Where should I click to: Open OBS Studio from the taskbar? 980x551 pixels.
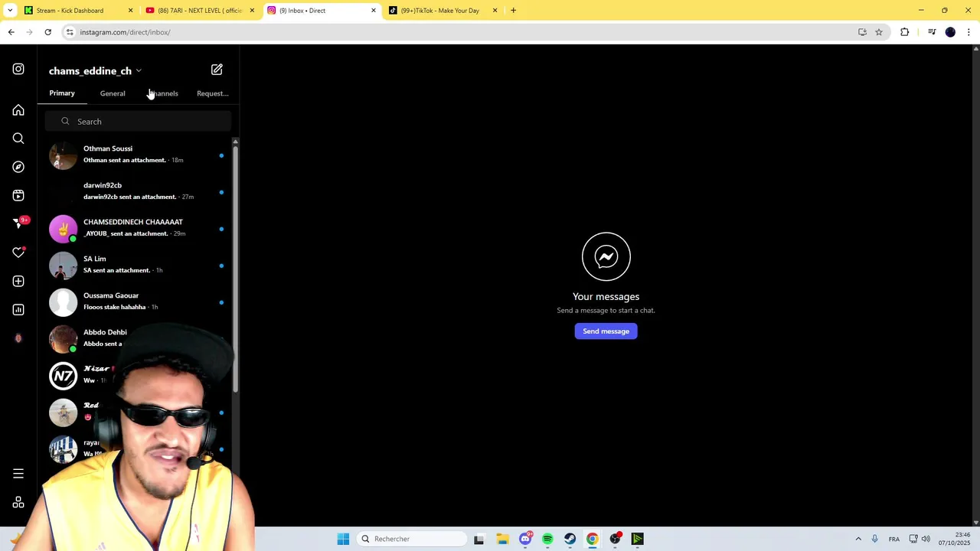click(x=616, y=539)
